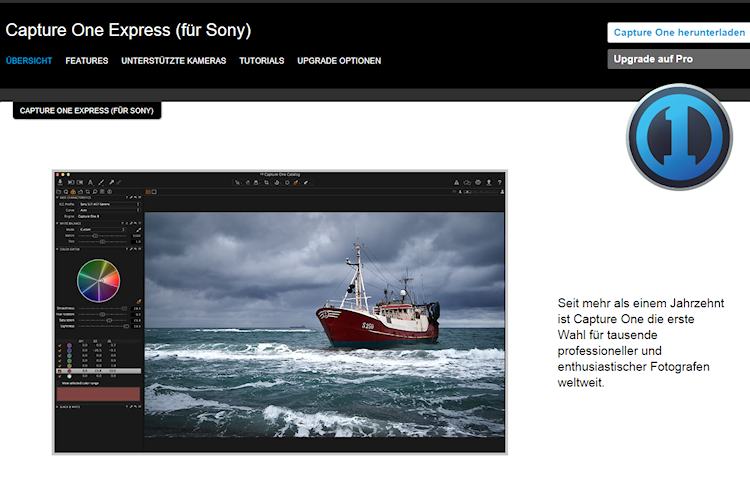Select the pointer cursor tool in center toolbar
The width and height of the screenshot is (750, 490).
[237, 182]
